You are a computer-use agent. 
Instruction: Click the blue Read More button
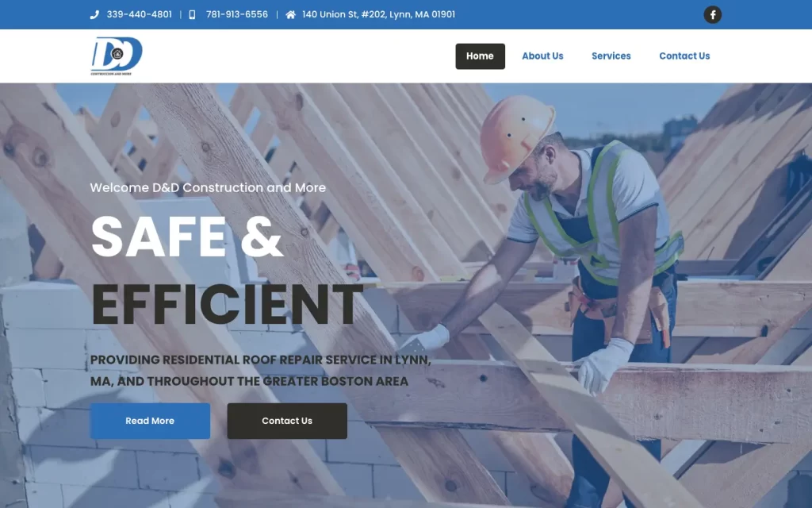click(x=150, y=421)
